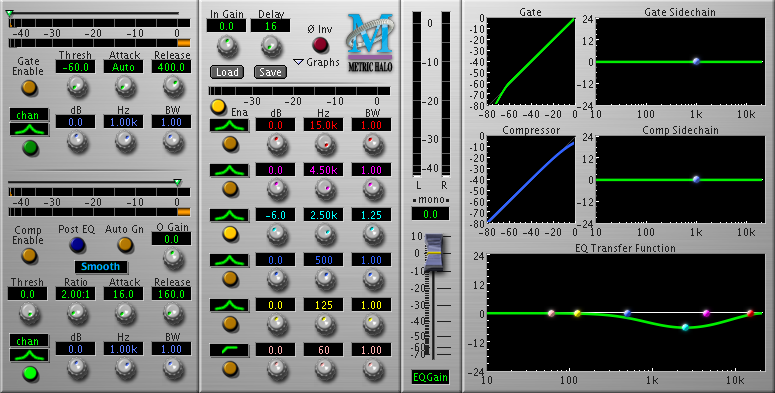The image size is (775, 393).
Task: Open filter type menu for 15.0k band
Action: point(229,126)
